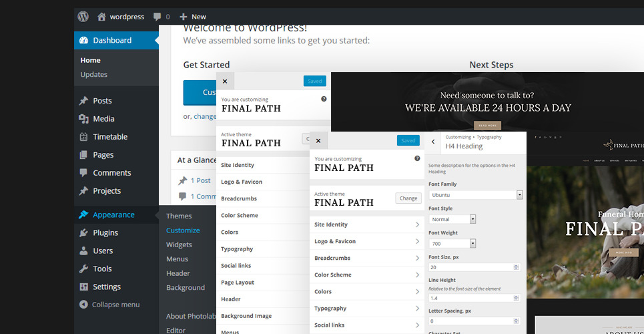Open Media library from the sidebar icon
This screenshot has height=334, width=644.
coord(83,119)
